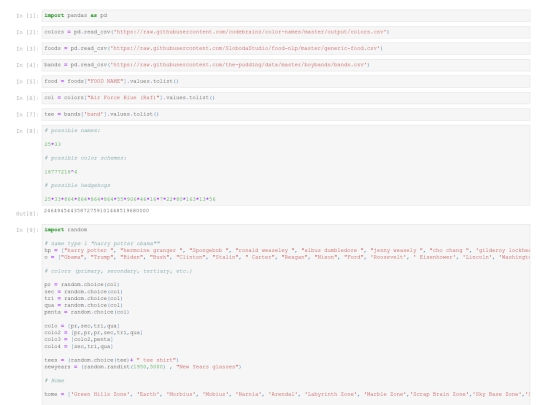Click the 'In [5]:' prompt label
Image resolution: width=540 pixels, height=405 pixels.
27,82
